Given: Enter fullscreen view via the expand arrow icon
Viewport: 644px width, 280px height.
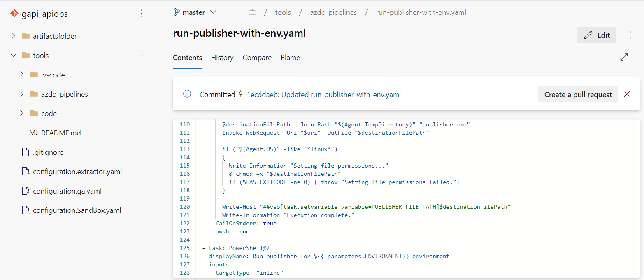Looking at the screenshot, I should 624,57.
